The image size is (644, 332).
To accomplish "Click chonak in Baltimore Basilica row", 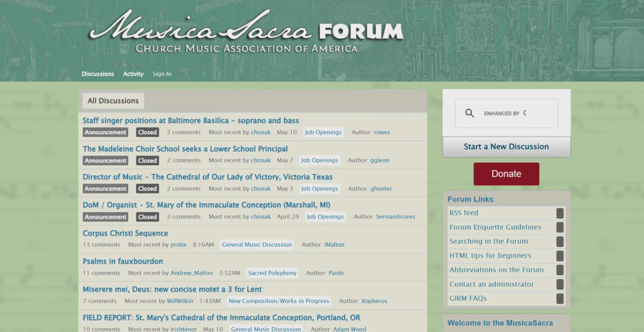I will pyautogui.click(x=261, y=132).
